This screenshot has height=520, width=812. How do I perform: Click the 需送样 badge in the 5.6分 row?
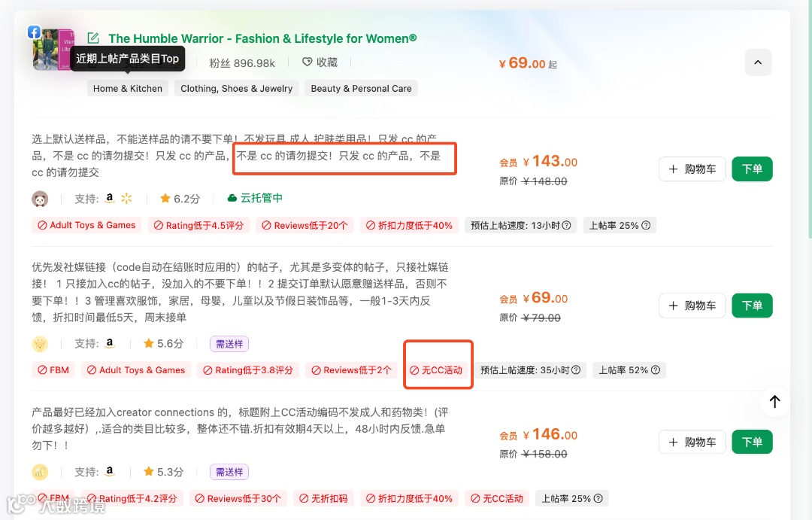[229, 344]
